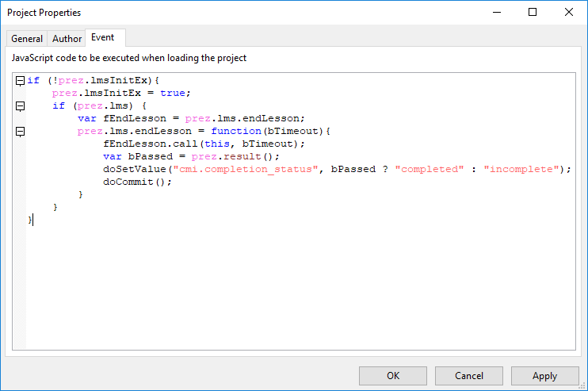Image resolution: width=588 pixels, height=391 pixels.
Task: Cancel the Project Properties dialog
Action: click(x=469, y=376)
